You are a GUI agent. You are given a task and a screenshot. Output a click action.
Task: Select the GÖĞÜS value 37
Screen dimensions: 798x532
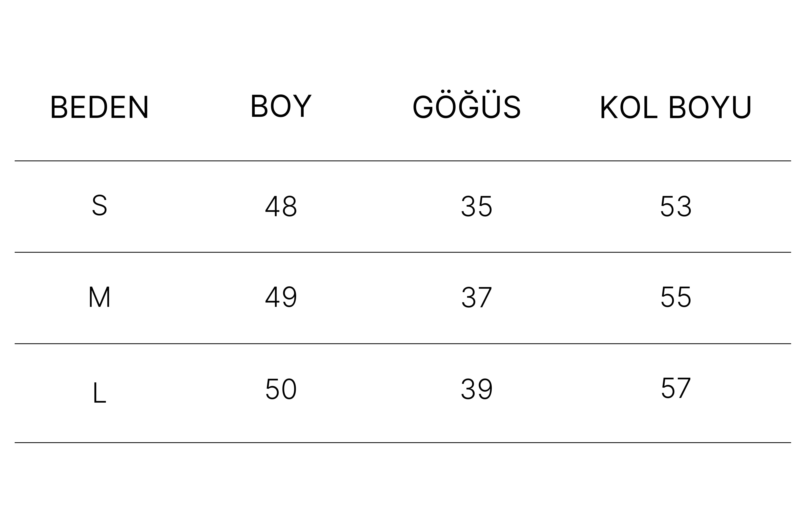[x=476, y=297]
